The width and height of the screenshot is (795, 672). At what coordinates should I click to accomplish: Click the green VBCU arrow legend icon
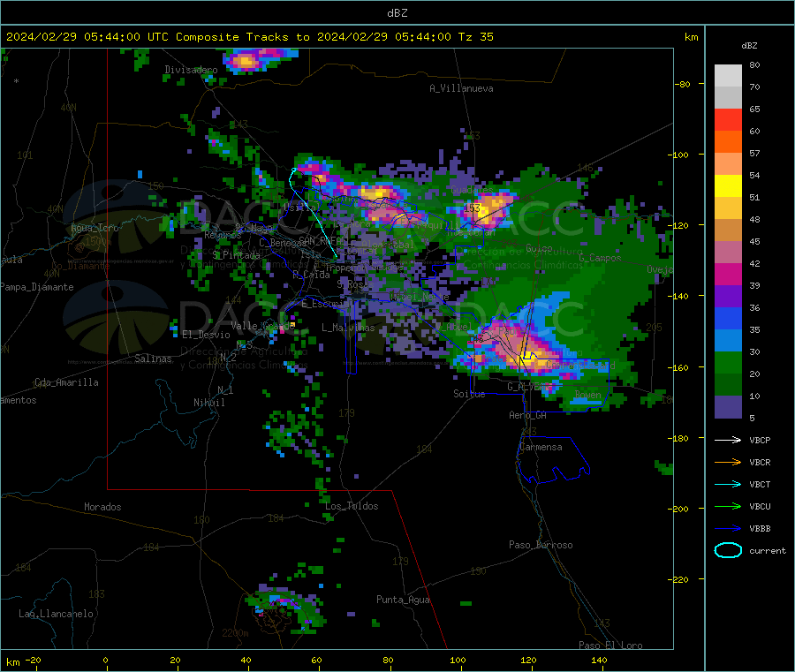[x=728, y=506]
